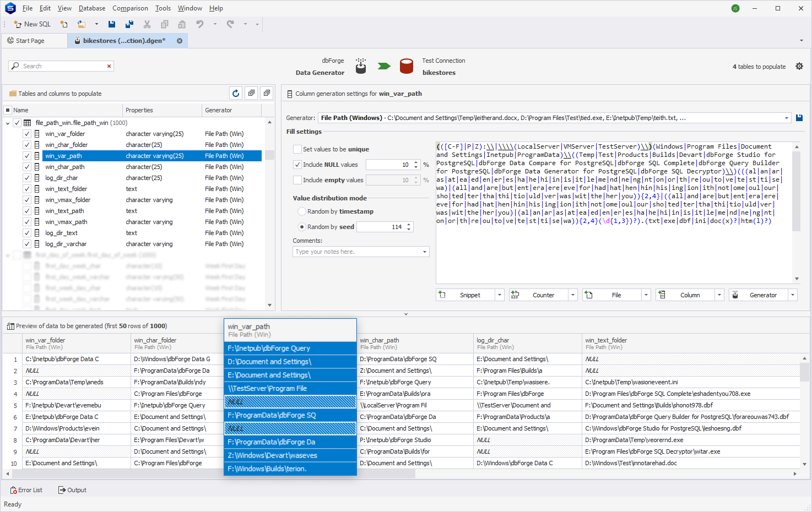Image resolution: width=812 pixels, height=512 pixels.
Task: Click the Generator button
Action: [759, 295]
